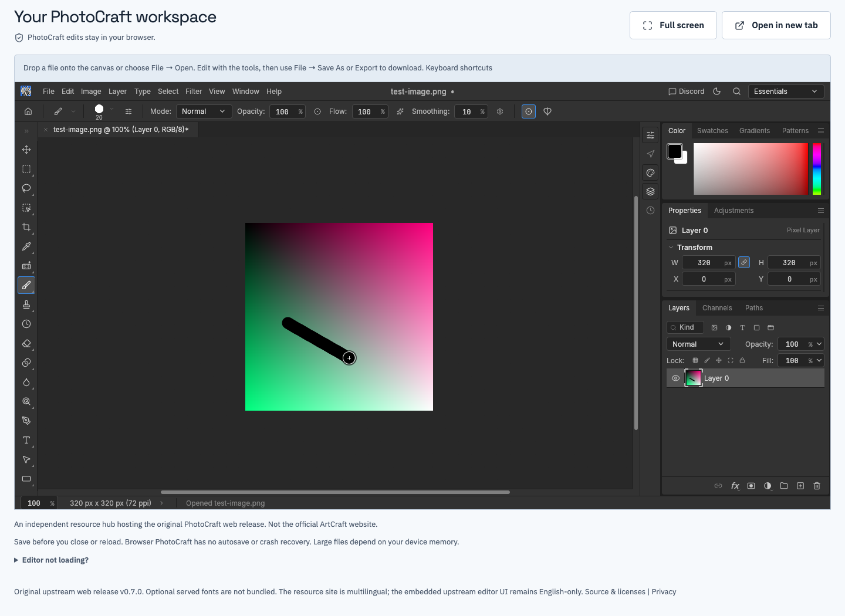The width and height of the screenshot is (845, 616).
Task: Open the Essentials workspace dropdown
Action: (786, 92)
